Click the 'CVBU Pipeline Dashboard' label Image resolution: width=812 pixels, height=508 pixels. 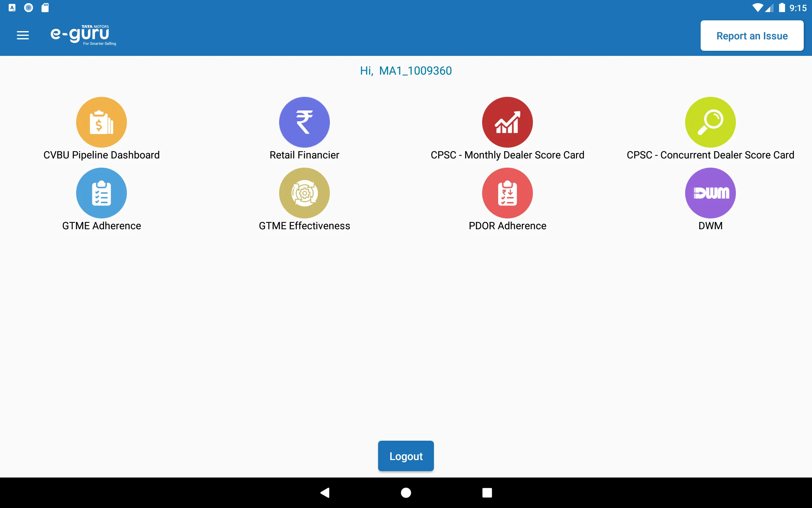(101, 155)
